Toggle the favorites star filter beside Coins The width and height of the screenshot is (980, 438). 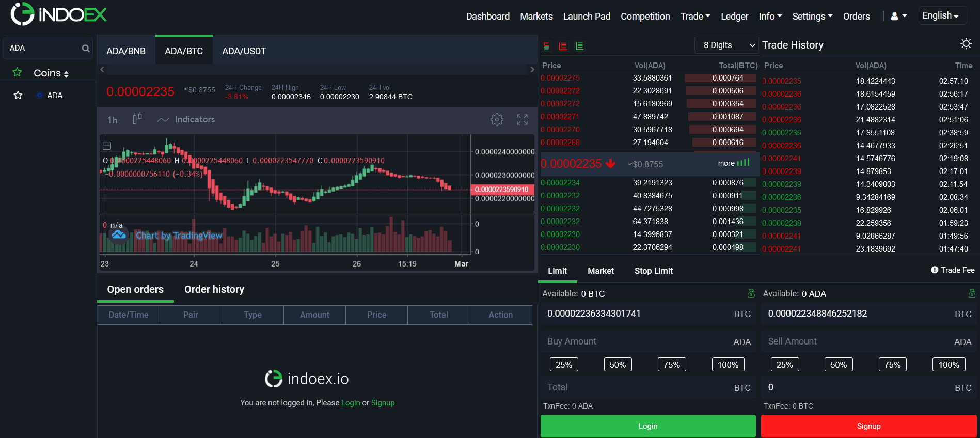17,72
